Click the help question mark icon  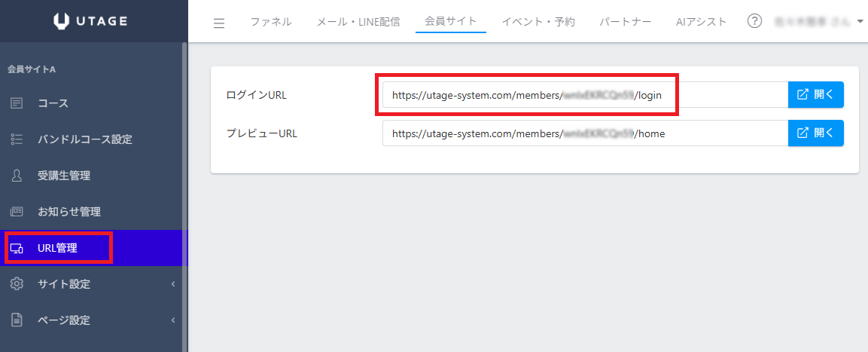click(754, 21)
